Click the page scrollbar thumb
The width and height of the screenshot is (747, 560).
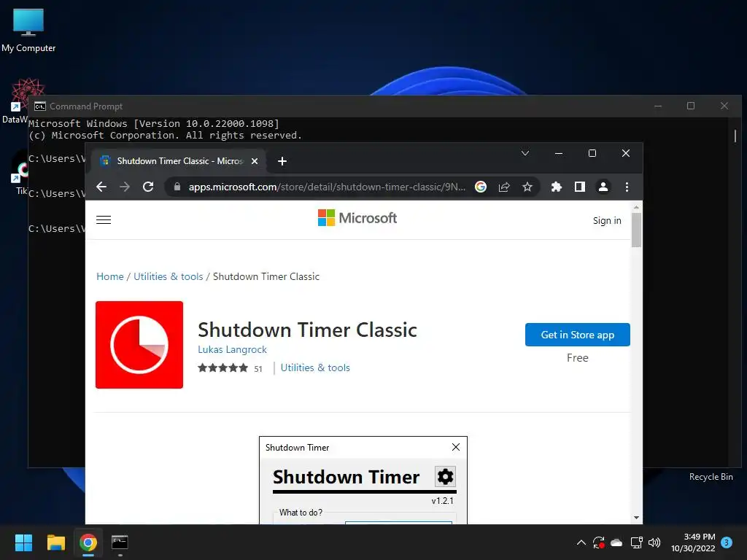[x=636, y=230]
